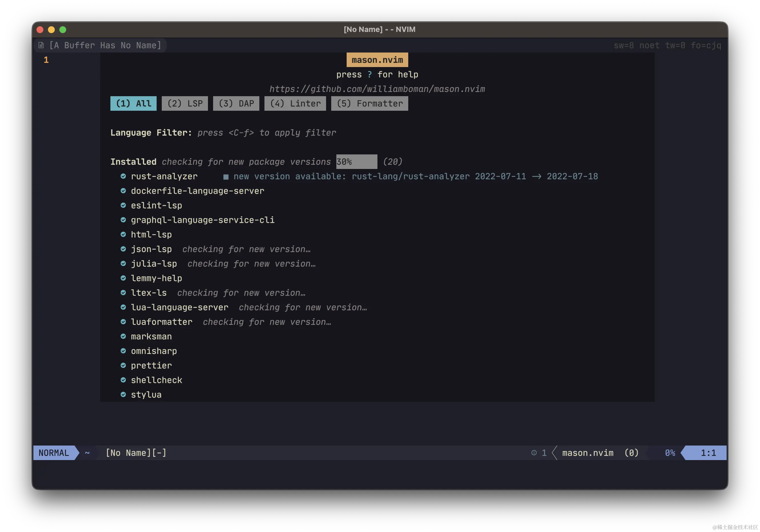Show the (5) Formatter packages tab
760x532 pixels.
pos(369,104)
